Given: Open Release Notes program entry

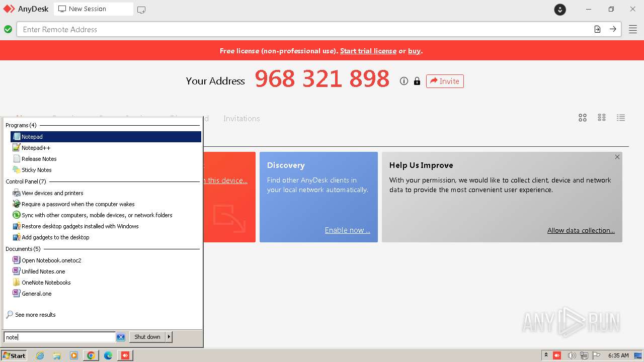Looking at the screenshot, I should click(x=106, y=159).
